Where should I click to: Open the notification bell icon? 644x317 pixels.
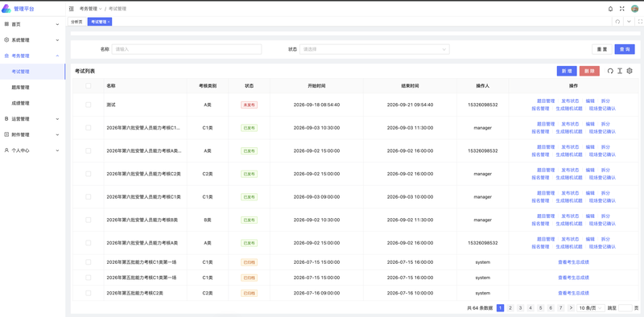[x=610, y=9]
